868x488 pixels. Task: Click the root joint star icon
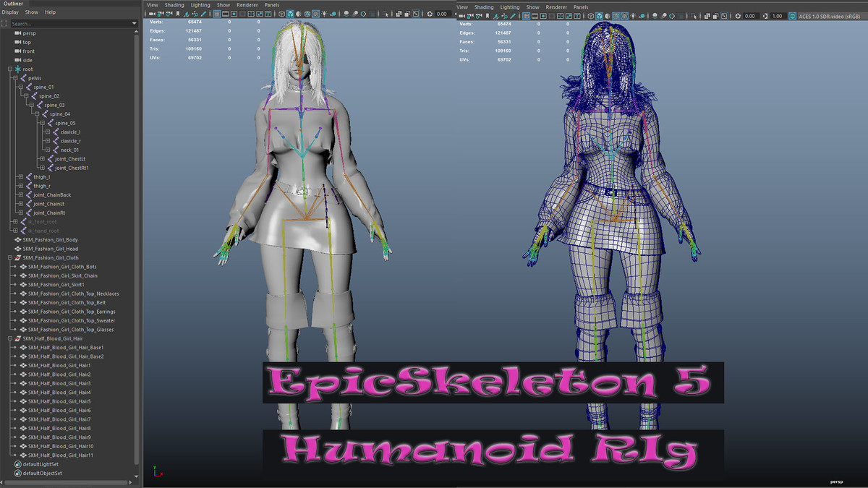click(18, 69)
